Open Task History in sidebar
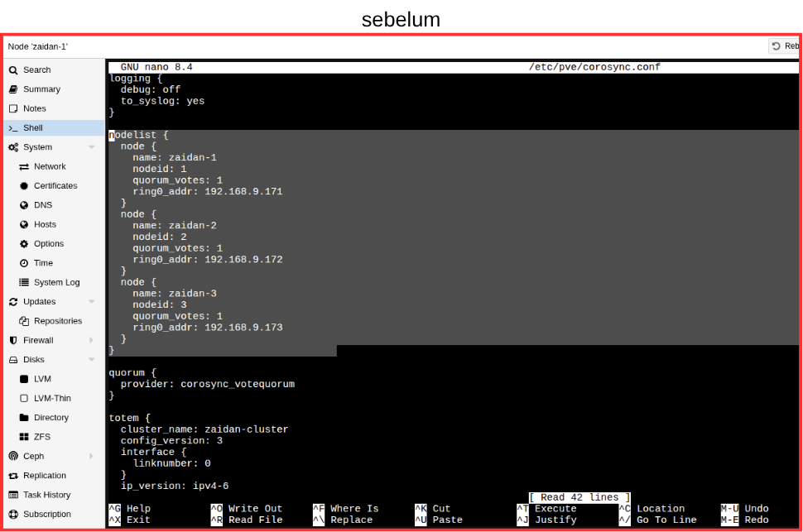The height and width of the screenshot is (532, 803). tap(46, 495)
